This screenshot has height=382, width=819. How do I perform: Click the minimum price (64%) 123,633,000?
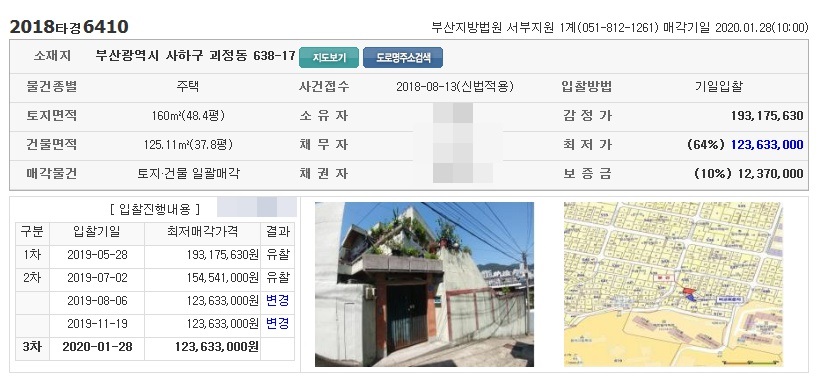[x=745, y=145]
